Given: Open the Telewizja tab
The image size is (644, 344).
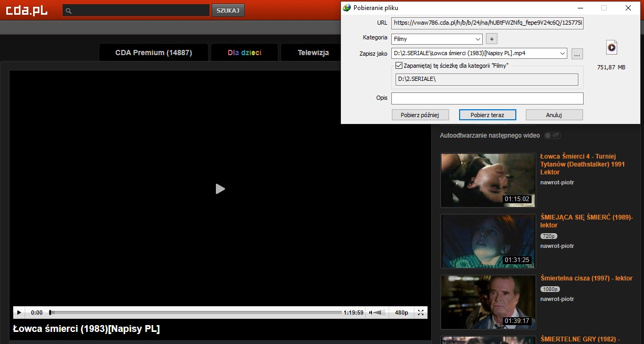Looking at the screenshot, I should (313, 53).
